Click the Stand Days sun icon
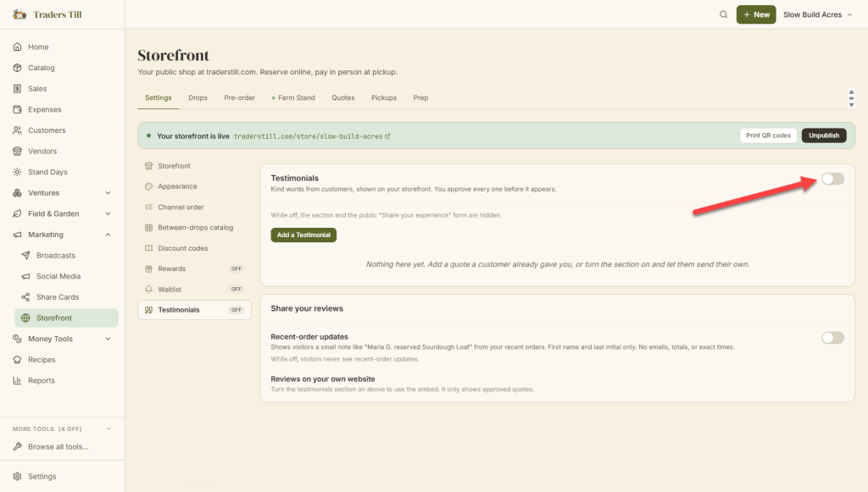Screen dimensions: 868x492 (x=17, y=172)
